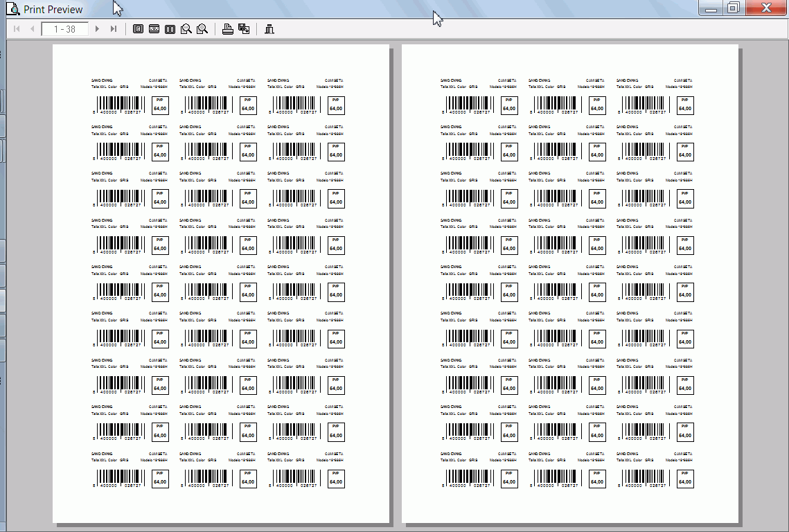Save the report with the floppy disk icon
The width and height of the screenshot is (789, 532).
point(244,29)
